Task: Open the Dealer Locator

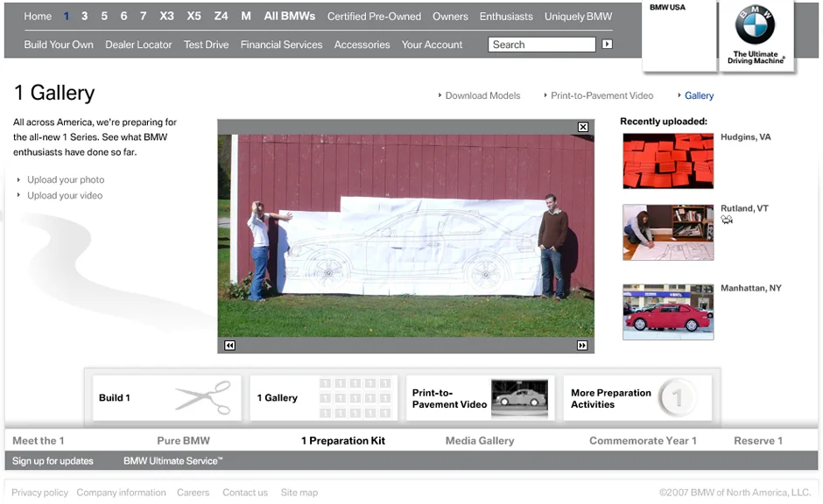Action: (x=138, y=45)
